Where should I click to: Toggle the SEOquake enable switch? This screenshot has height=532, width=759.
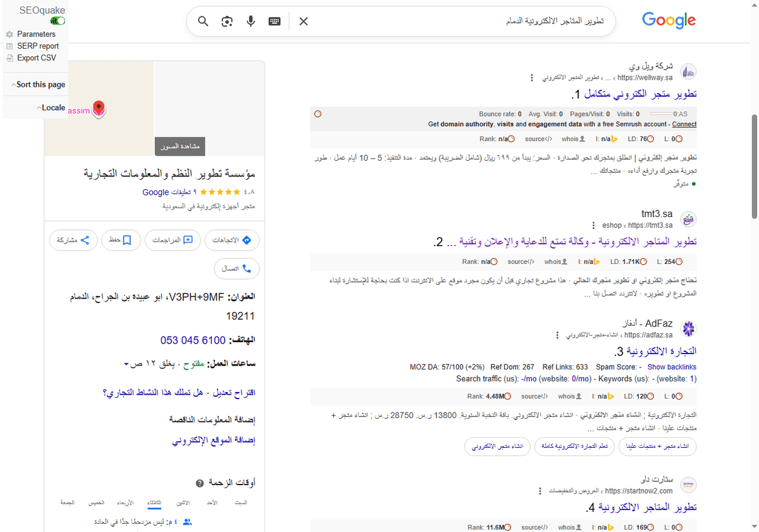tap(57, 20)
